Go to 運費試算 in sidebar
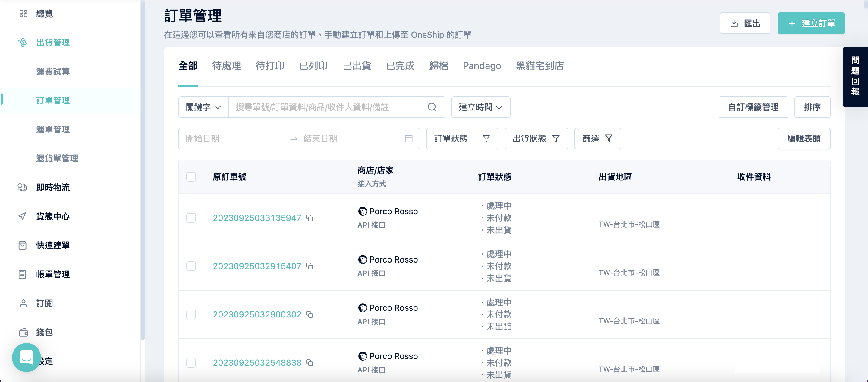Image resolution: width=868 pixels, height=382 pixels. tap(53, 72)
